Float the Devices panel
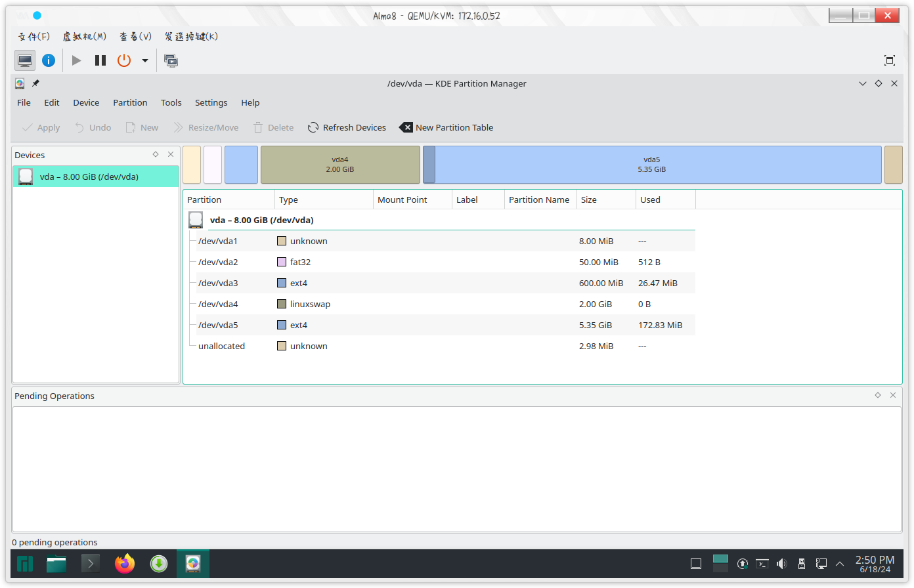Viewport: 914px width, 588px height. 156,154
